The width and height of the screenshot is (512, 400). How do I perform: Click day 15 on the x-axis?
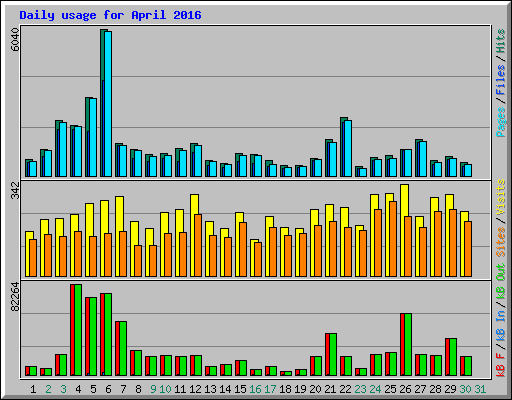pyautogui.click(x=240, y=389)
